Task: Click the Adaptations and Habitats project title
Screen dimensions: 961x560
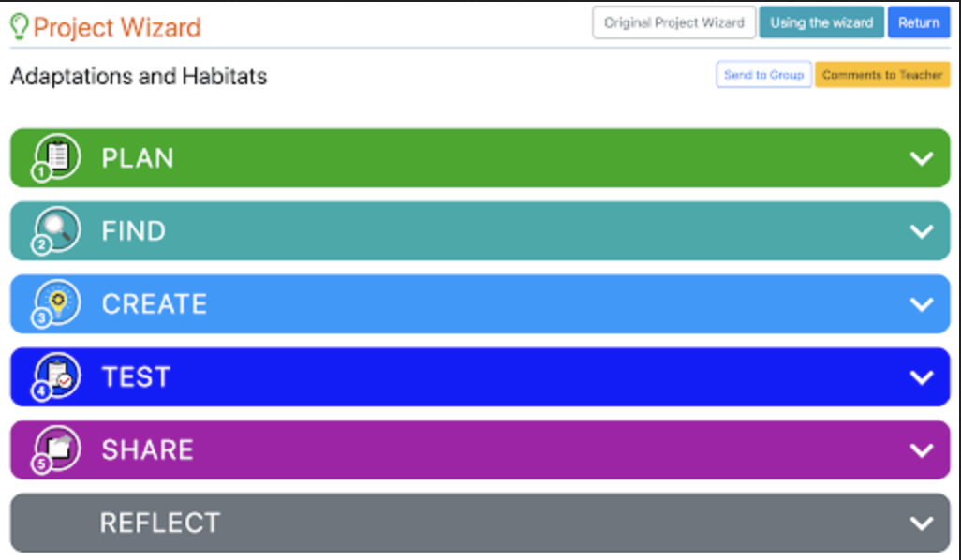Action: pyautogui.click(x=139, y=76)
